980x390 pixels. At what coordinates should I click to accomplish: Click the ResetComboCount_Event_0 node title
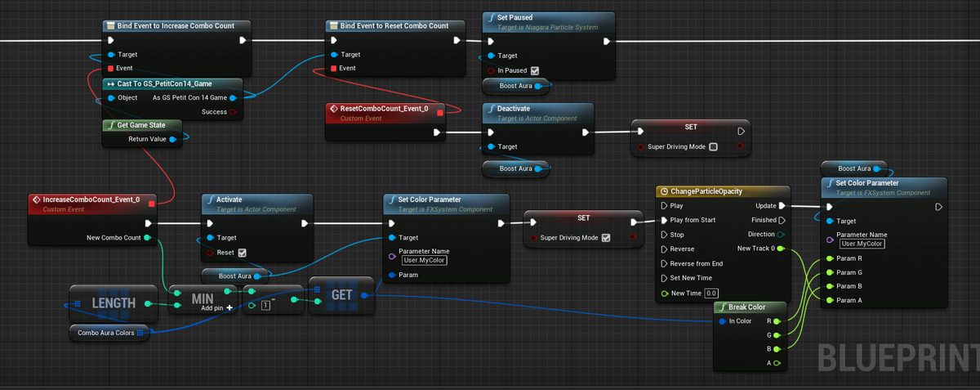[x=384, y=108]
